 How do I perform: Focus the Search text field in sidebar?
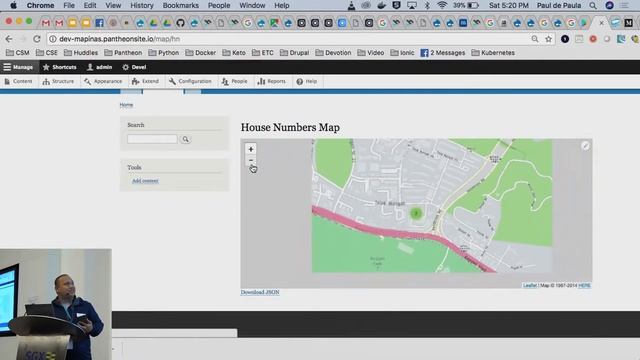click(x=152, y=139)
